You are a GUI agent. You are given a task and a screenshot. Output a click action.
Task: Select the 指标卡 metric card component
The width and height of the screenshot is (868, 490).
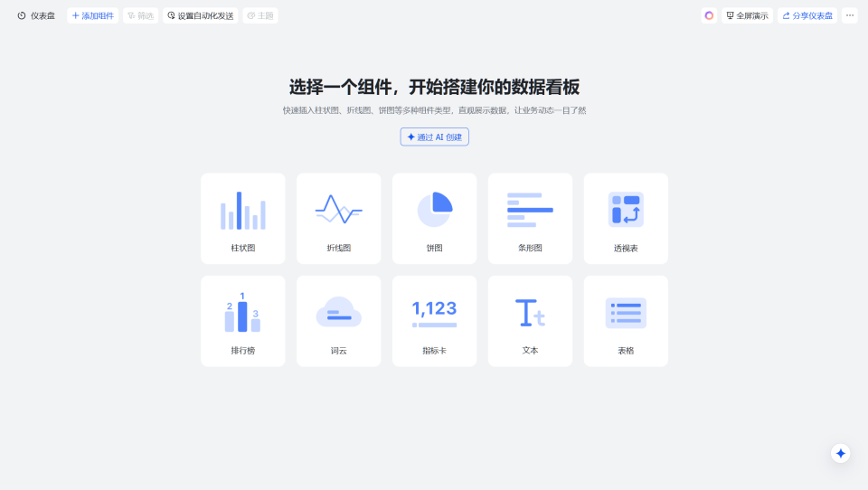coord(434,321)
